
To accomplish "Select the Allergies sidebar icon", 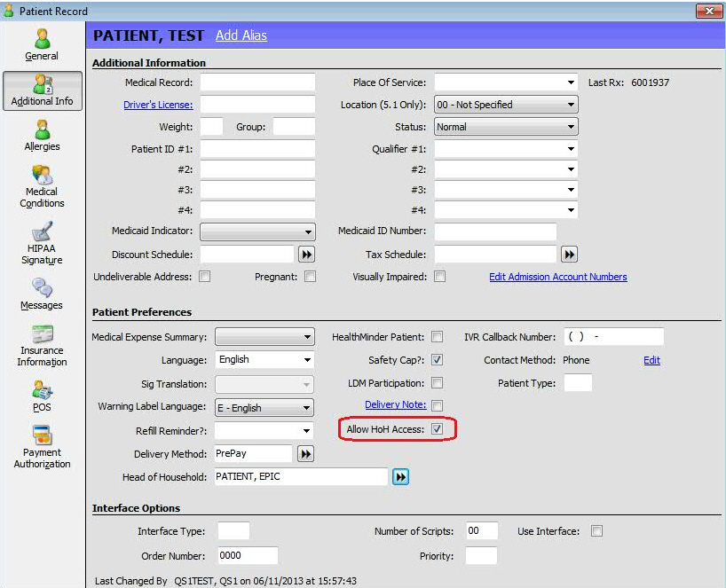I will (42, 135).
